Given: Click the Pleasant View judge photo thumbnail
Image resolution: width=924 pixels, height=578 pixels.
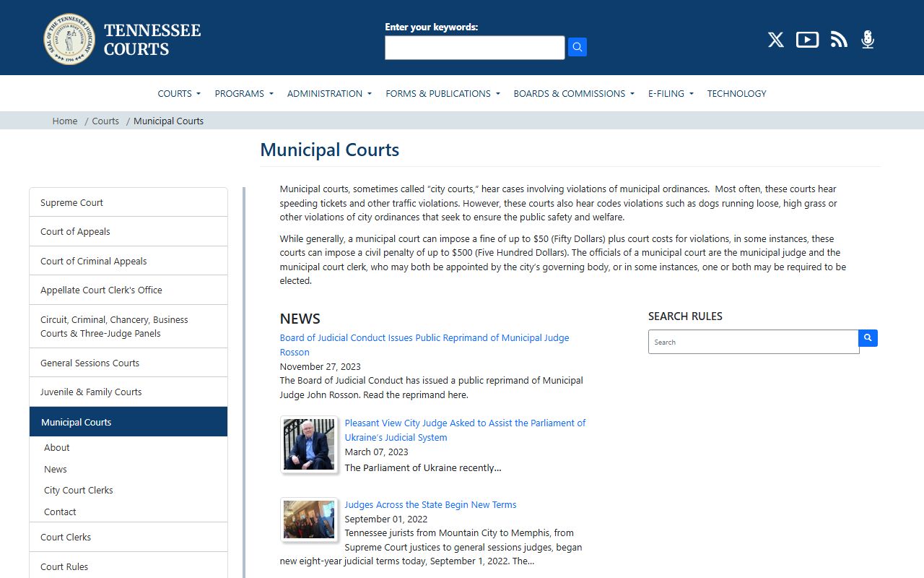Looking at the screenshot, I should point(309,444).
